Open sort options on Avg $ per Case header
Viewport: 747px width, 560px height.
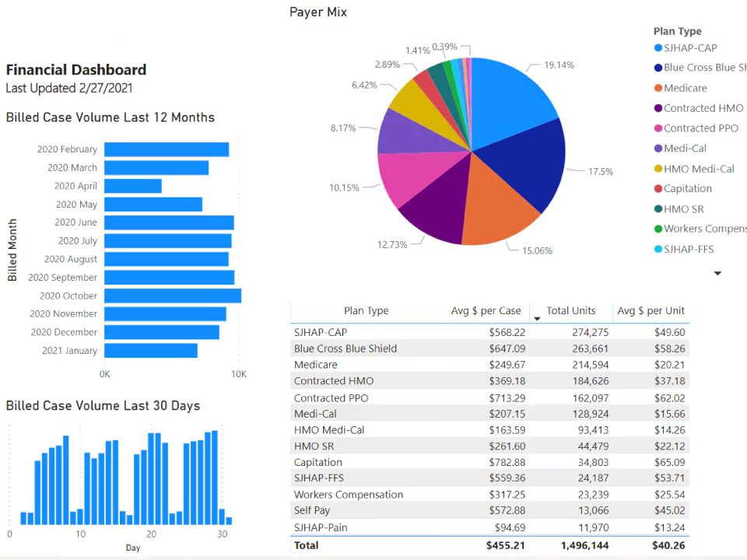pyautogui.click(x=486, y=311)
